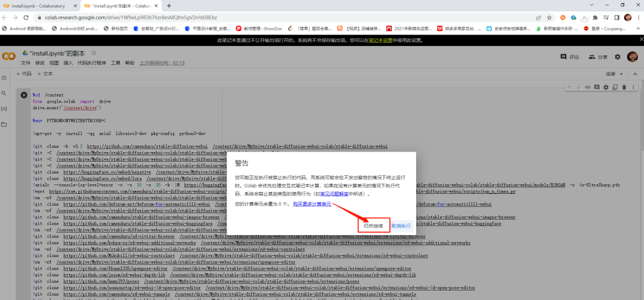Screen dimensions: 644x300
Task: Open the 修改 menu
Action: point(40,63)
